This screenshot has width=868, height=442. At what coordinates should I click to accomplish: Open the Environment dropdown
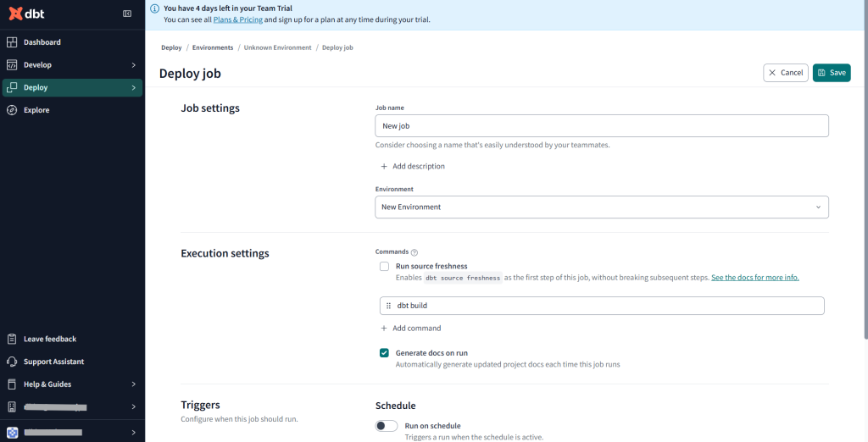click(601, 207)
